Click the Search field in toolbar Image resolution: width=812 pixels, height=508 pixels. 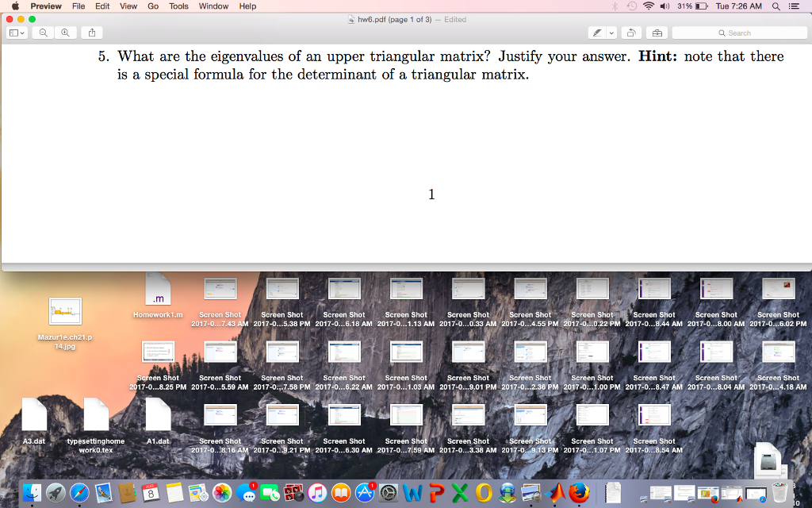coord(739,33)
